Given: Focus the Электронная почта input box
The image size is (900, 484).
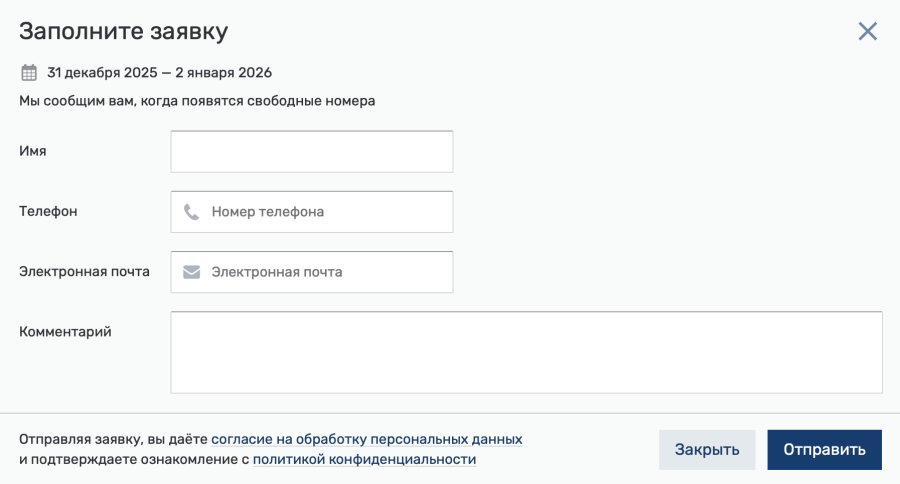Looking at the screenshot, I should (x=312, y=272).
